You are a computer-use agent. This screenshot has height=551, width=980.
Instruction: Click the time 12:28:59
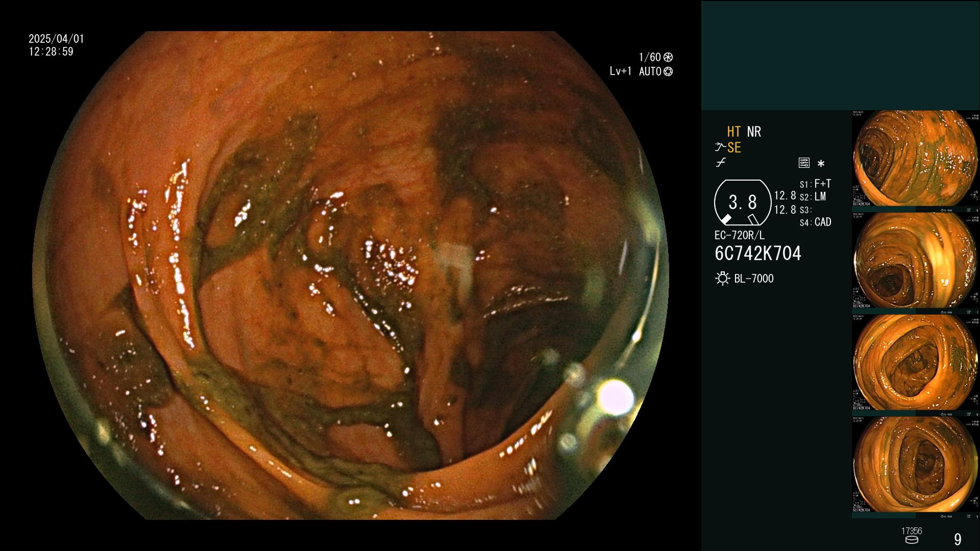pos(51,52)
